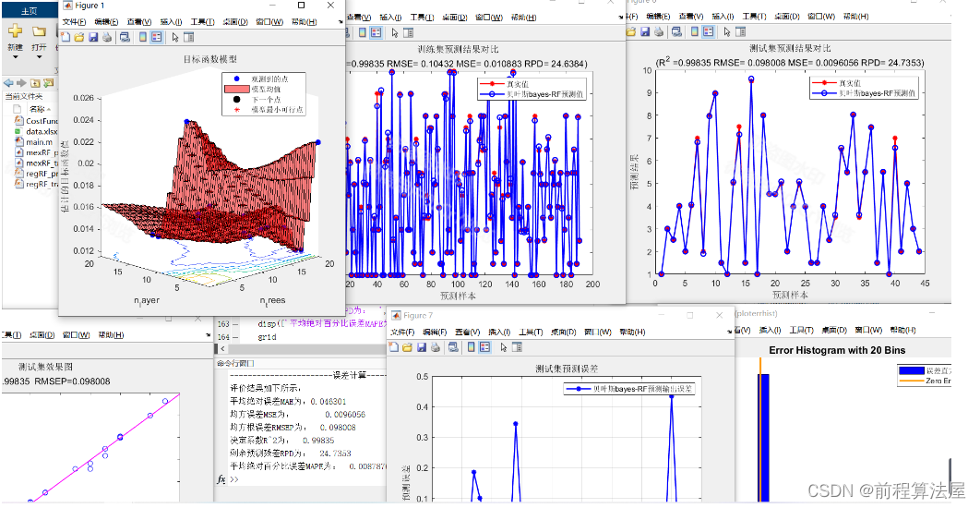Toggle Insert Colorbar in Figure 7 toolbar

[472, 347]
